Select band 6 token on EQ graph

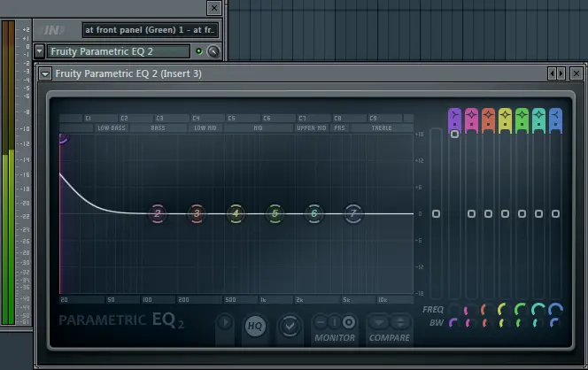[313, 213]
